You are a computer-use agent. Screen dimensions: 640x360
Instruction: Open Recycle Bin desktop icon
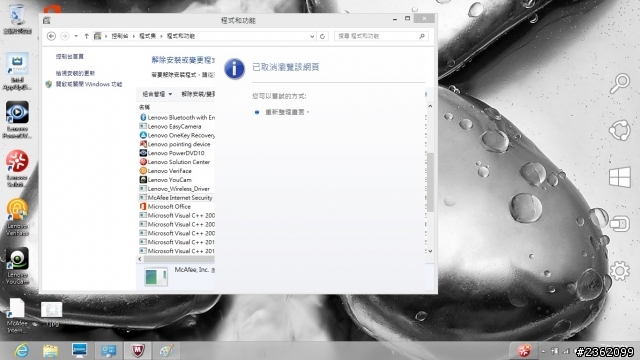point(17,19)
